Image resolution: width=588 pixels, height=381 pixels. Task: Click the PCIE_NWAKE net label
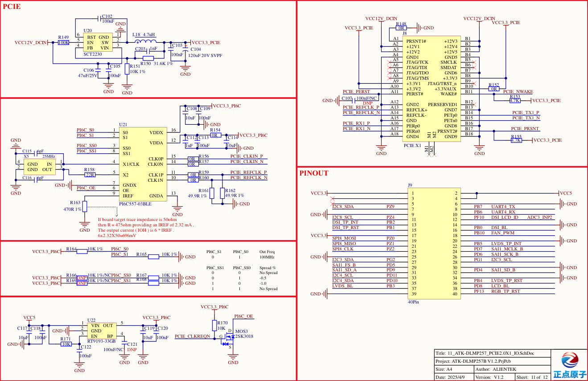518,91
